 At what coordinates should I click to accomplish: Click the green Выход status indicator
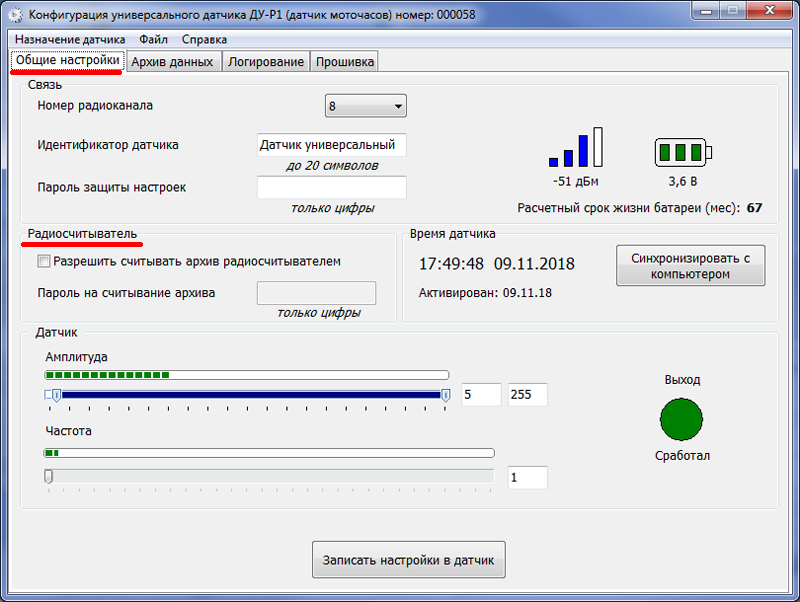coord(681,419)
